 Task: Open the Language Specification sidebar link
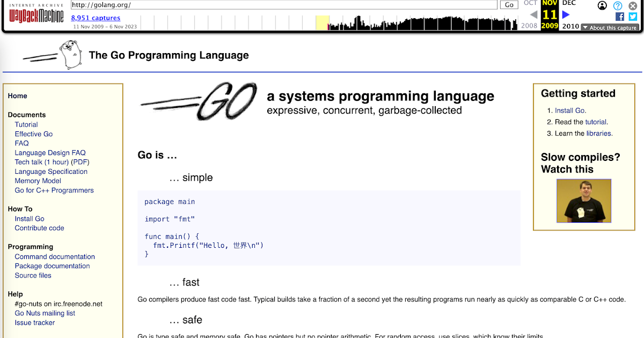click(51, 172)
